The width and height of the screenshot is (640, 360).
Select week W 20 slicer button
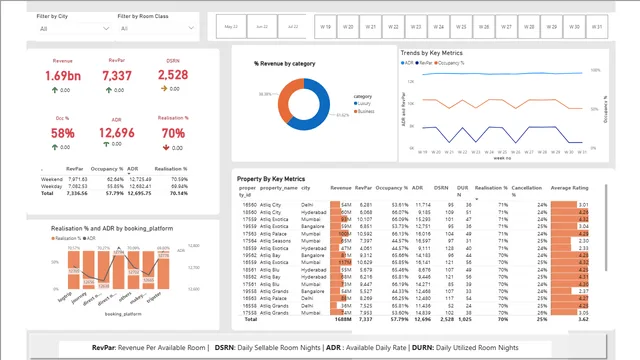[348, 27]
